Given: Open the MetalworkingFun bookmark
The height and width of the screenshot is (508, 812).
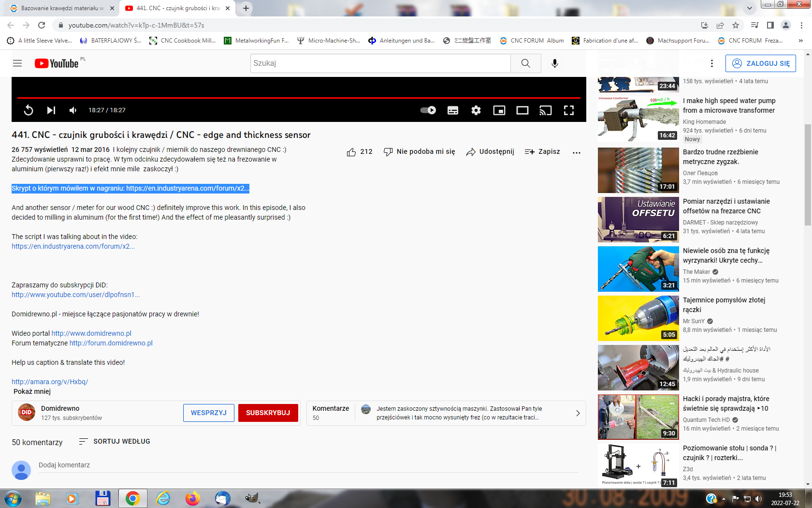Looking at the screenshot, I should (256, 41).
